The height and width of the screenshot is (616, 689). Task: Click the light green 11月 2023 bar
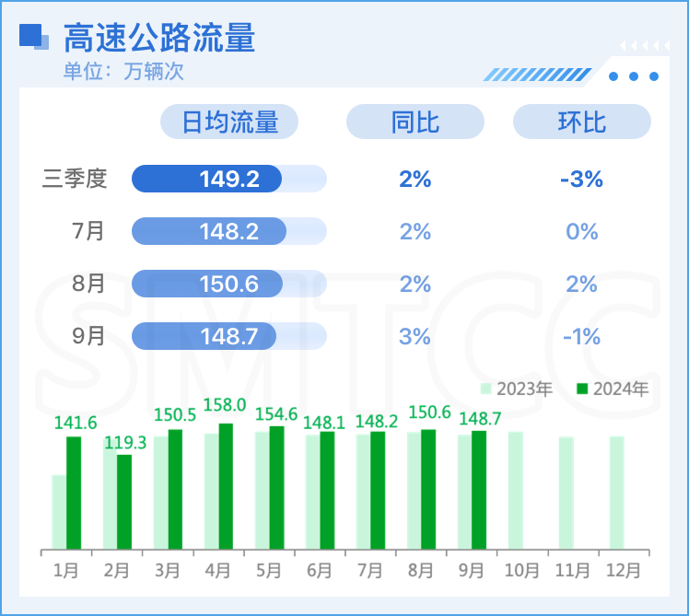[x=566, y=493]
